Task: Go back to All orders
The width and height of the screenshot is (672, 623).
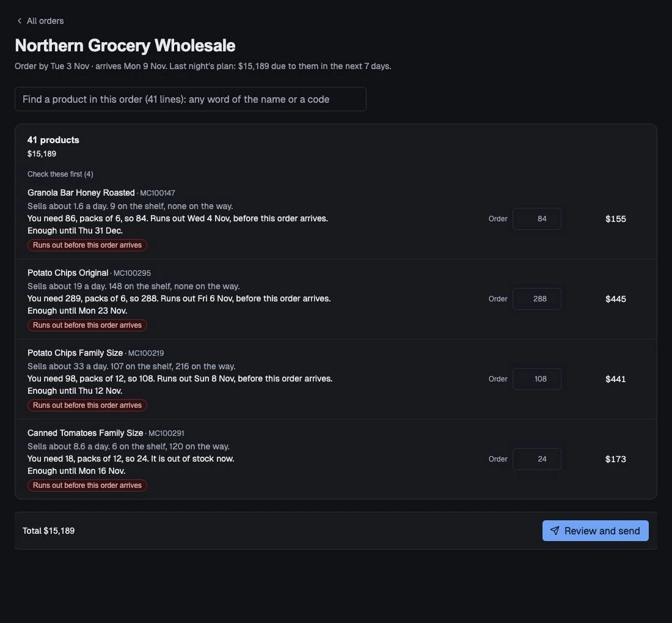Action: [x=40, y=21]
